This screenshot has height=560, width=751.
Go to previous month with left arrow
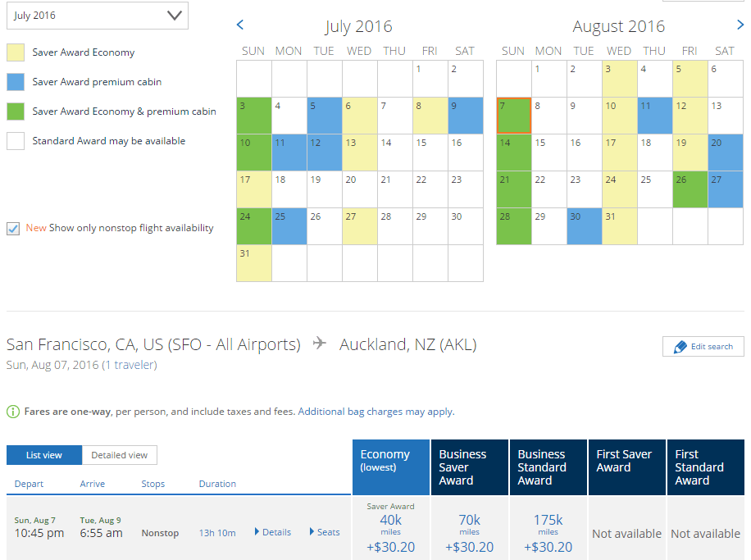[240, 25]
